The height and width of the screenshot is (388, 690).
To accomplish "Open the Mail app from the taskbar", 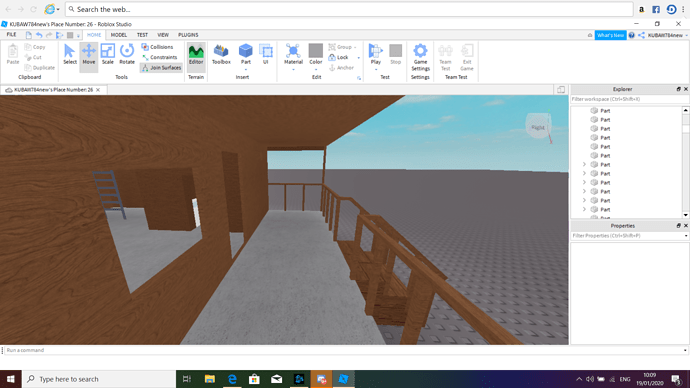I will click(x=276, y=379).
